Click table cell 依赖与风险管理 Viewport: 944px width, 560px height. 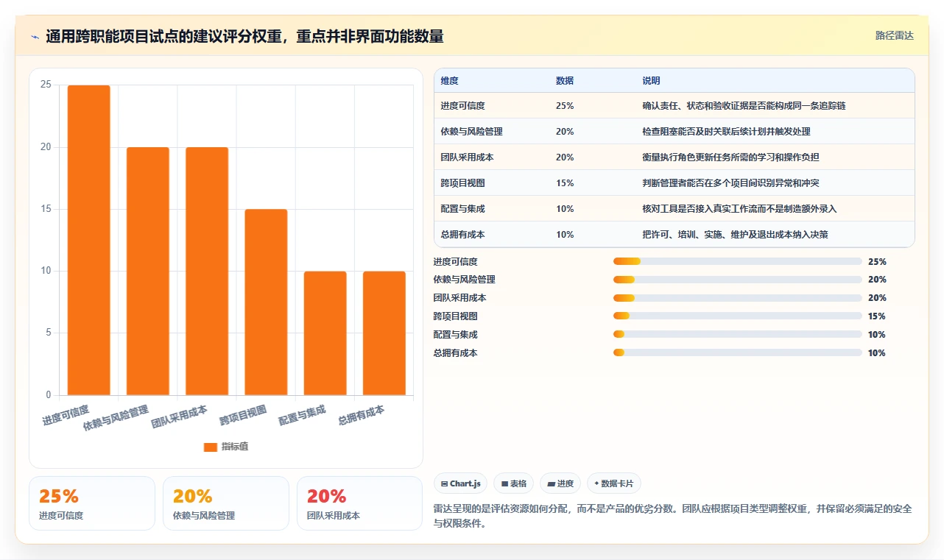pyautogui.click(x=471, y=132)
